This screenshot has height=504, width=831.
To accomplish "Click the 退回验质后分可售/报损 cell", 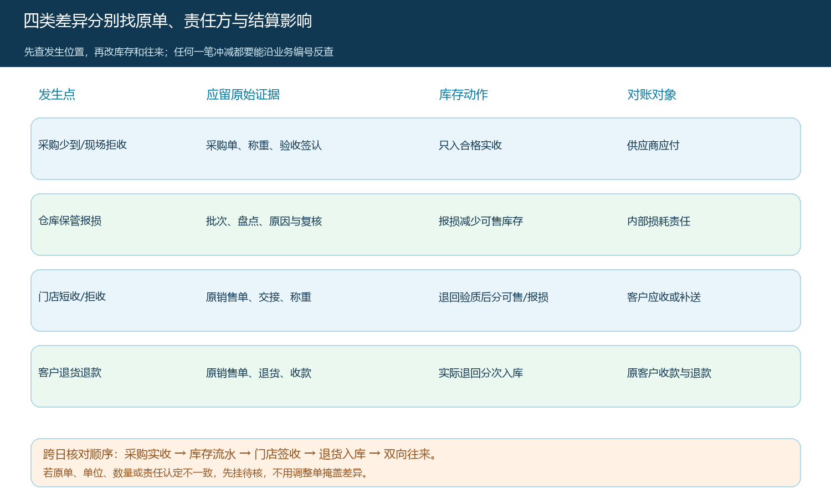I will click(494, 297).
